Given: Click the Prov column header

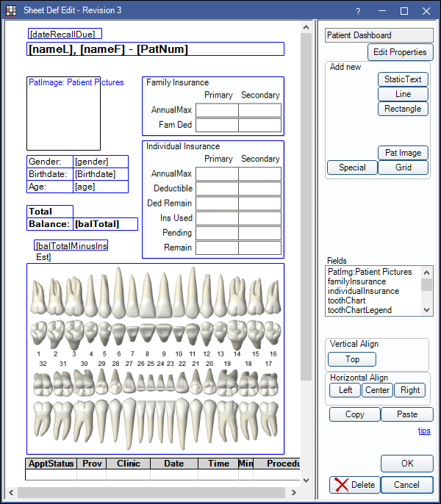Looking at the screenshot, I should [x=92, y=464].
